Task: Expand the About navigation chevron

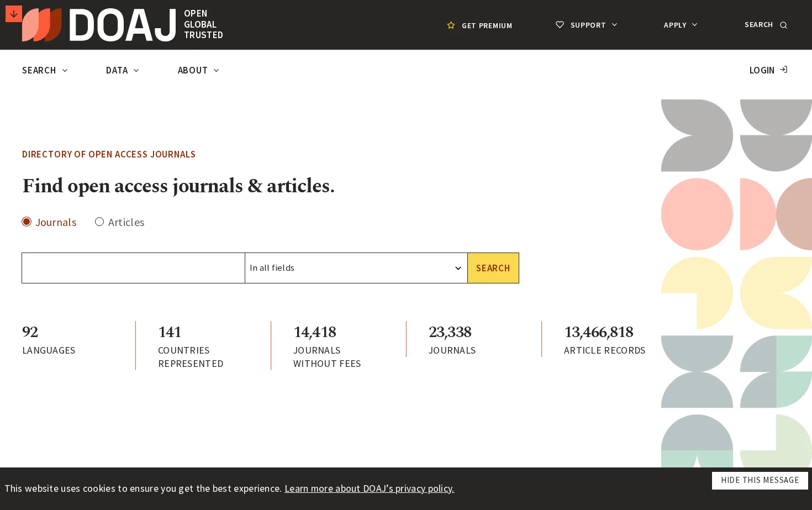Action: pyautogui.click(x=216, y=70)
